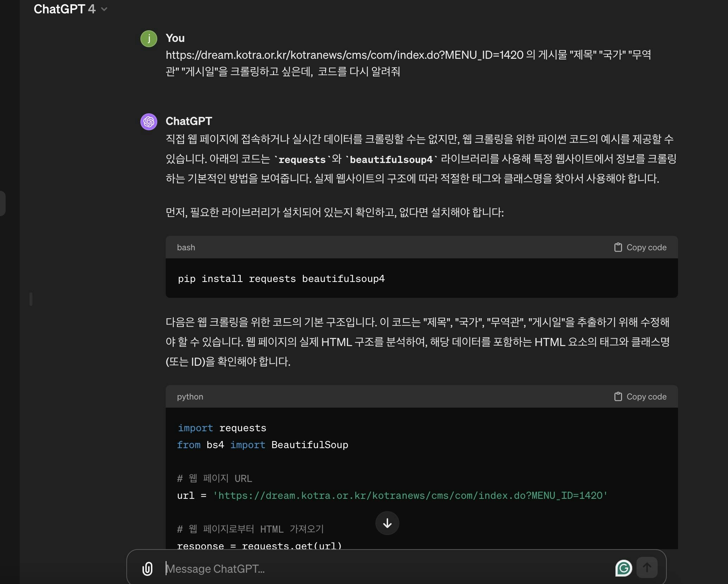728x584 pixels.
Task: Click the `beautifulsoup4` inline code text
Action: (391, 159)
